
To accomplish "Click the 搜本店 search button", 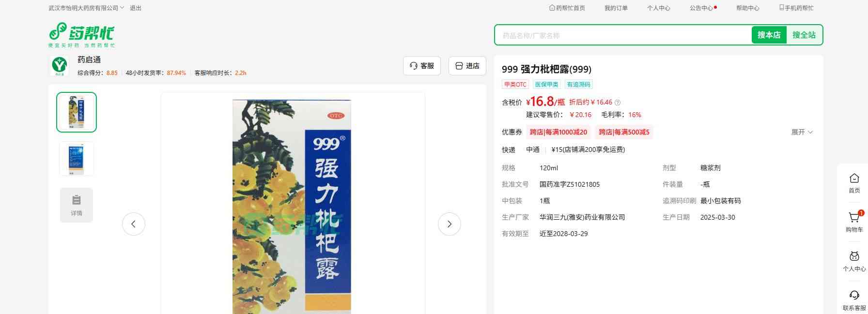I will click(x=769, y=35).
